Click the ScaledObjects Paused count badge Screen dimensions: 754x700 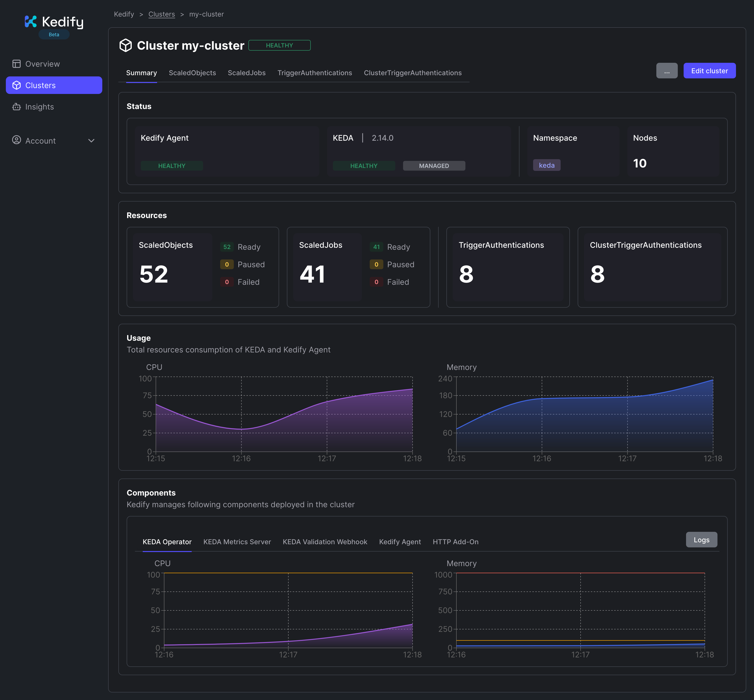[227, 264]
